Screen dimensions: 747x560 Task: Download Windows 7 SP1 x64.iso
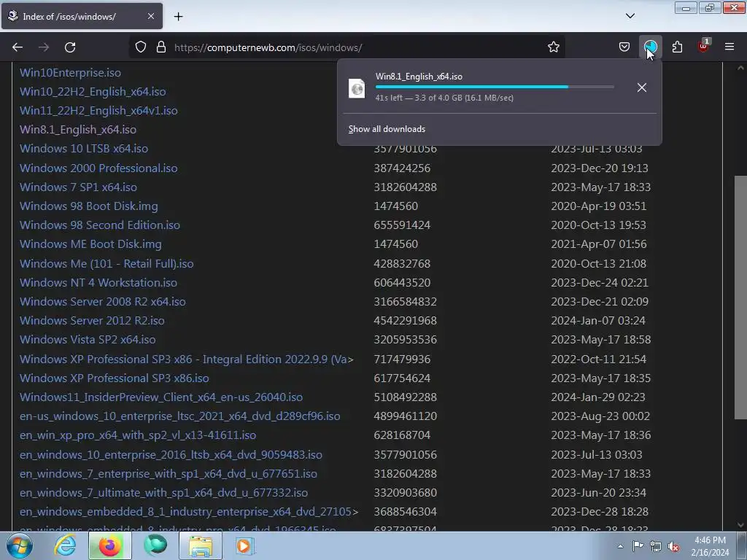point(78,187)
